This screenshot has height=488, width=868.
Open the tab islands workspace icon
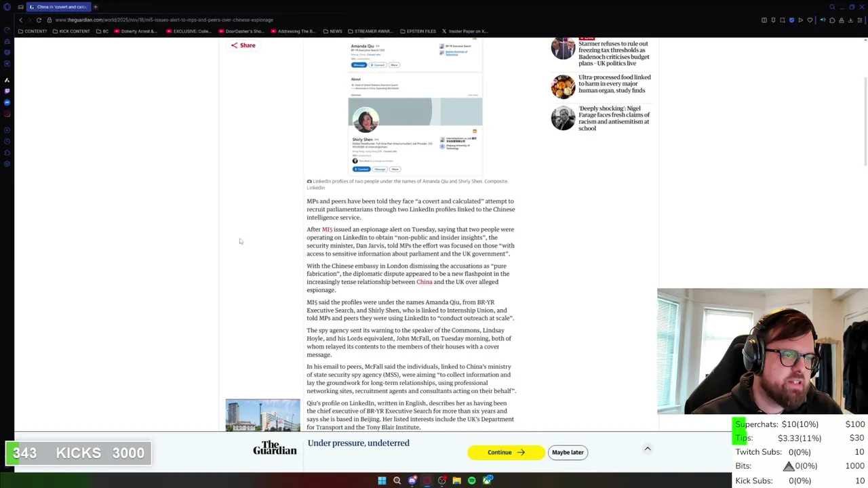[20, 7]
